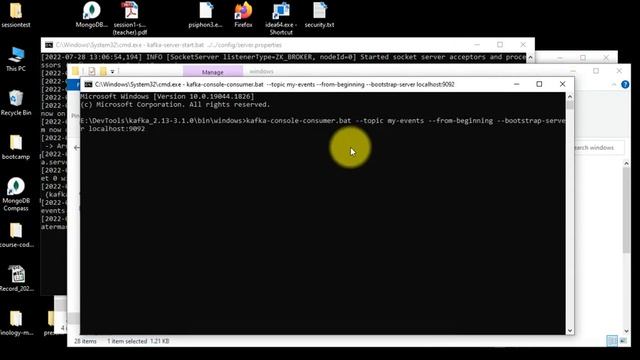Click Explorer back navigation arrow
640x360 pixels.
click(77, 147)
